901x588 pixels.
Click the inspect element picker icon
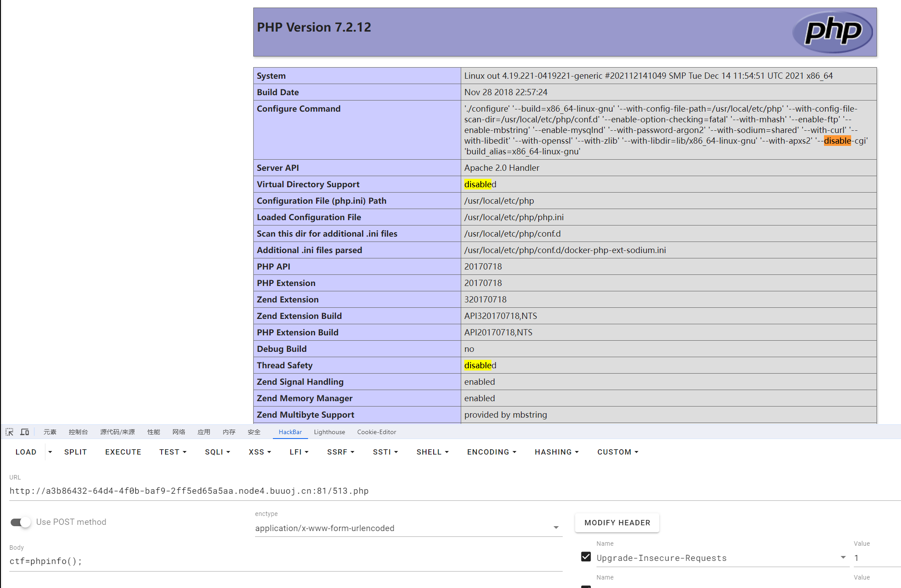(9, 432)
